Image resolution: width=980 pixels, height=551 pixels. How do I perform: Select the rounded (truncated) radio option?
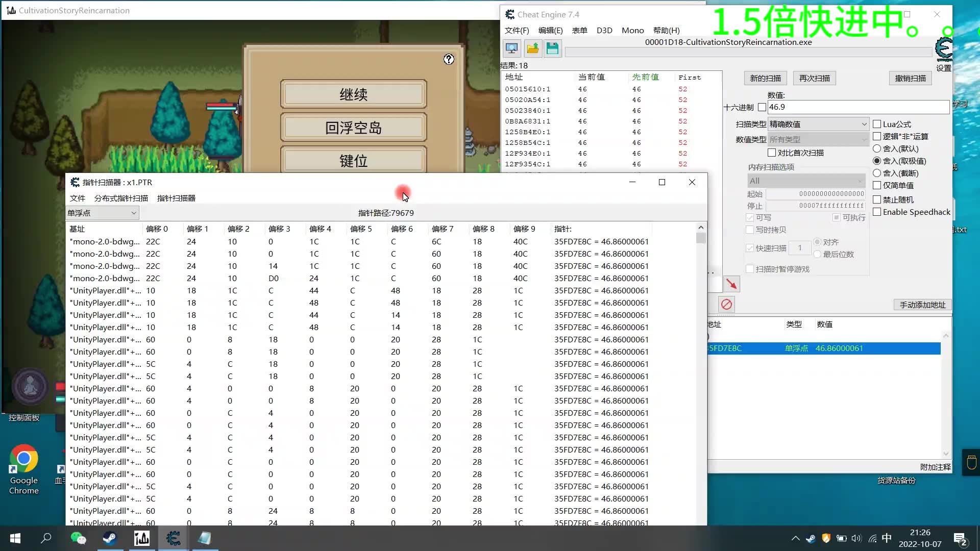coord(877,173)
